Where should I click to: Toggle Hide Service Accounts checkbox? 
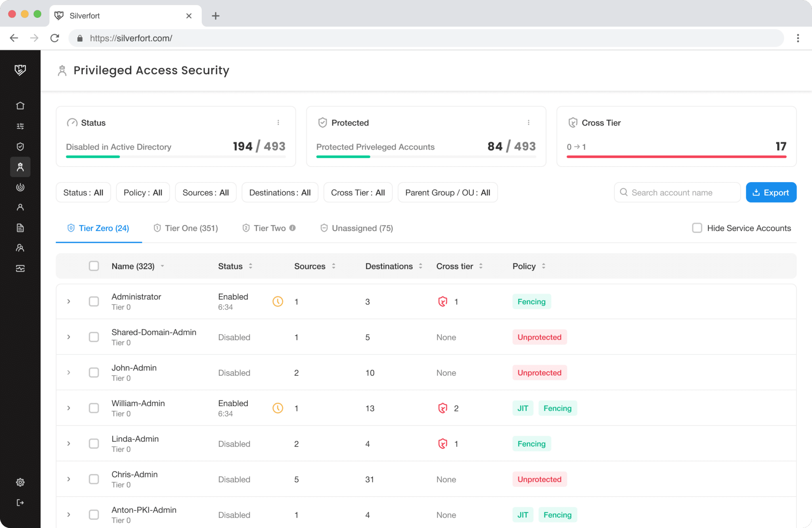click(697, 228)
